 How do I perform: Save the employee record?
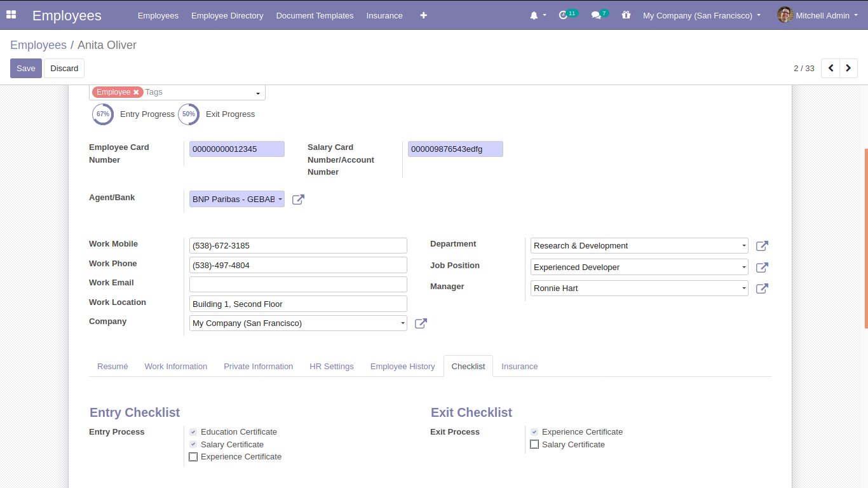pos(26,69)
